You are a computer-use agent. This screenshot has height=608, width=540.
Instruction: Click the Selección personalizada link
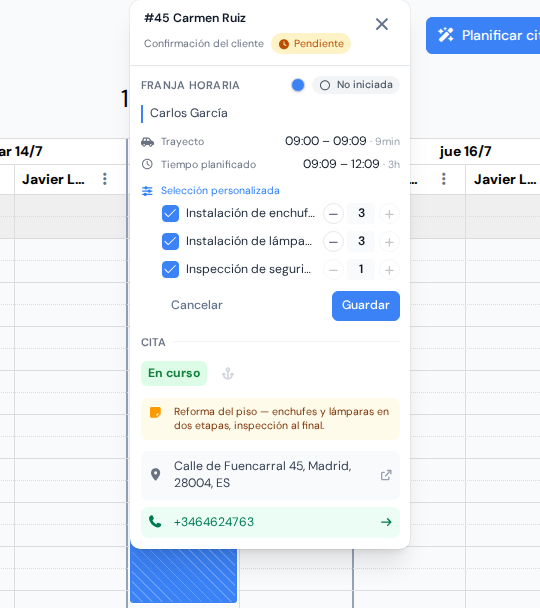[220, 191]
